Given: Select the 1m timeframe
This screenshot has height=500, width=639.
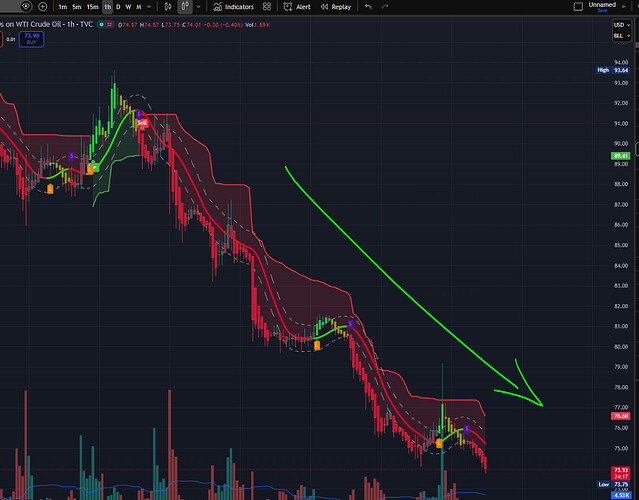Looking at the screenshot, I should tap(62, 7).
